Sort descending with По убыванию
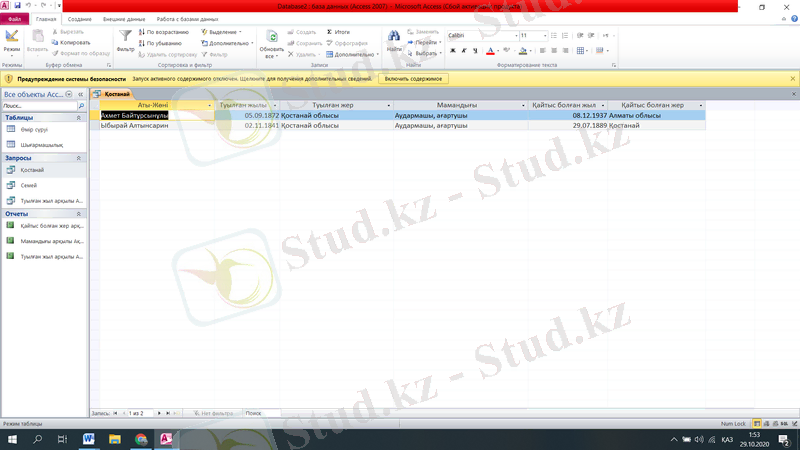Viewport: 800px width, 450px height. (x=160, y=43)
